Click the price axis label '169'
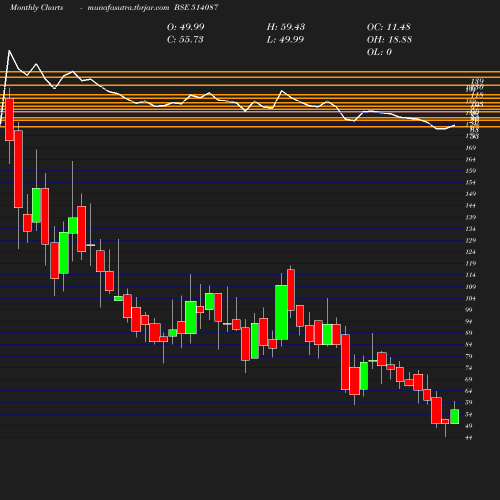Viewport: 500px width, 500px height. (x=471, y=148)
